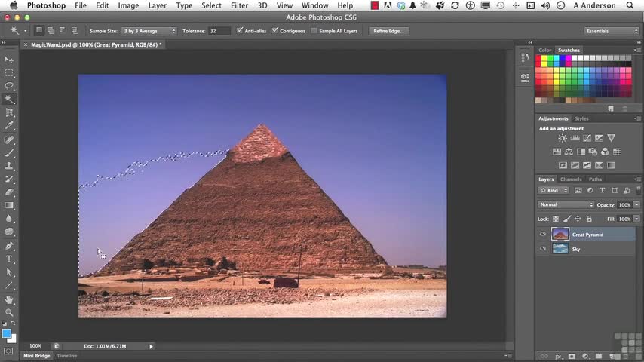This screenshot has height=362, width=644.
Task: Click Levels adjustment icon
Action: (x=575, y=138)
